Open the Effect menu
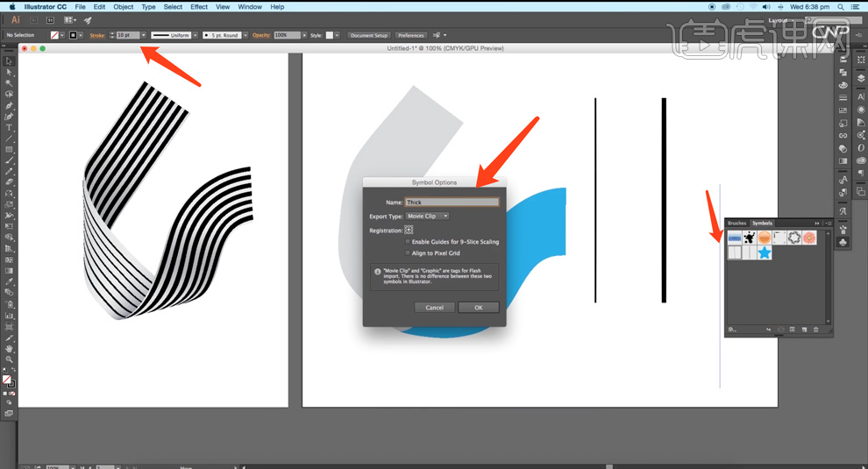This screenshot has width=868, height=469. point(199,7)
